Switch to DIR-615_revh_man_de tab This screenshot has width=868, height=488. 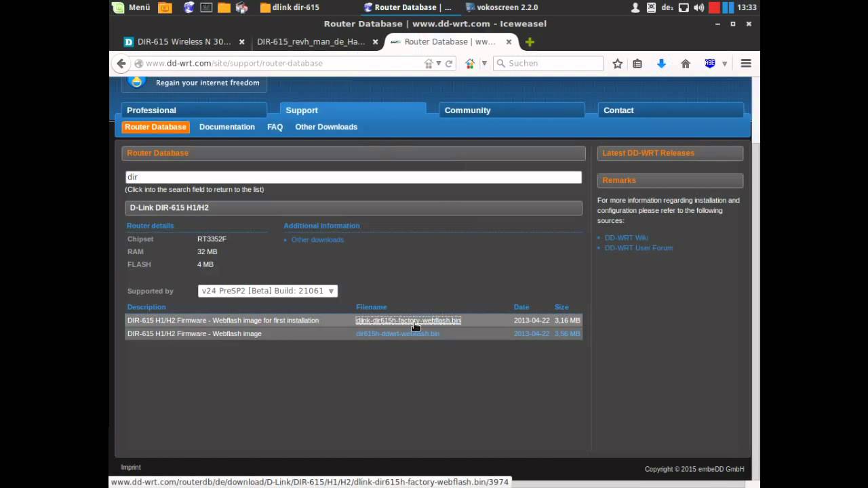[311, 42]
